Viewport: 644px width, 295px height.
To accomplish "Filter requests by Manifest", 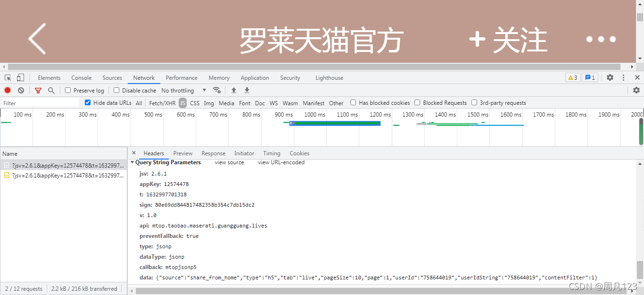I will [314, 103].
